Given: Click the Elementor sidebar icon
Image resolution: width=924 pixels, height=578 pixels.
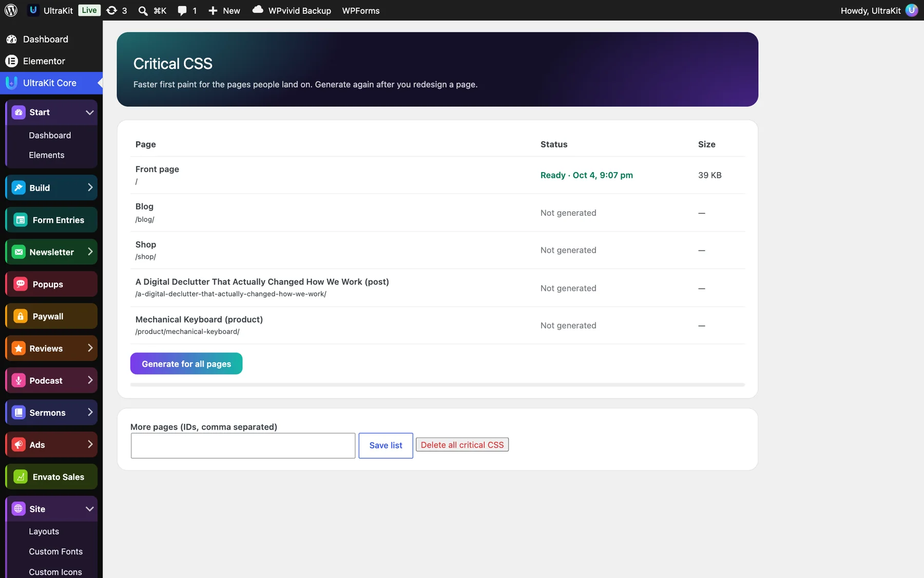Looking at the screenshot, I should 11,61.
